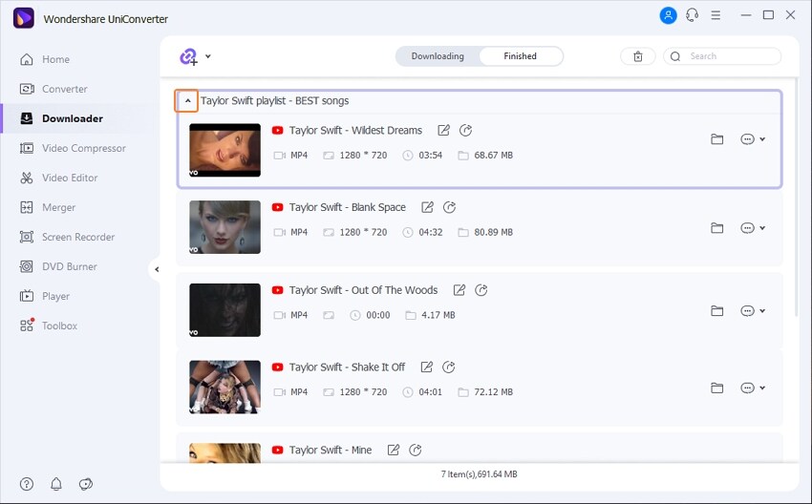The height and width of the screenshot is (504, 812).
Task: Switch to the Downloading tab
Action: (x=438, y=56)
